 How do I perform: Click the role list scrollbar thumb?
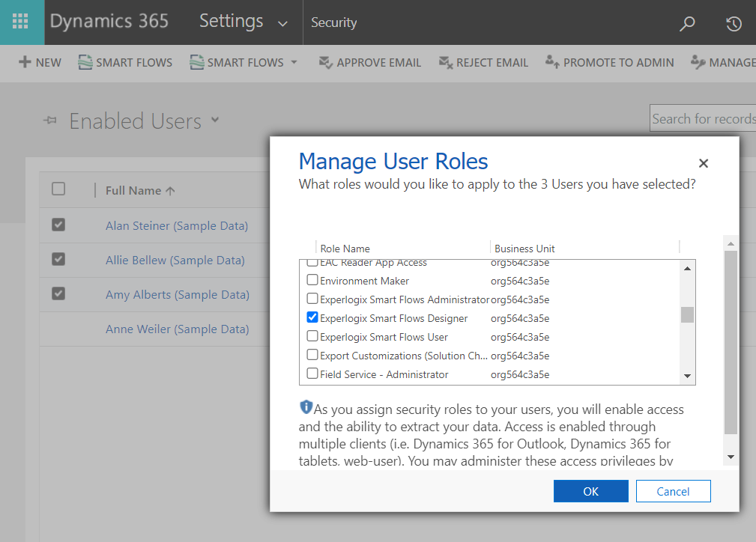(688, 314)
